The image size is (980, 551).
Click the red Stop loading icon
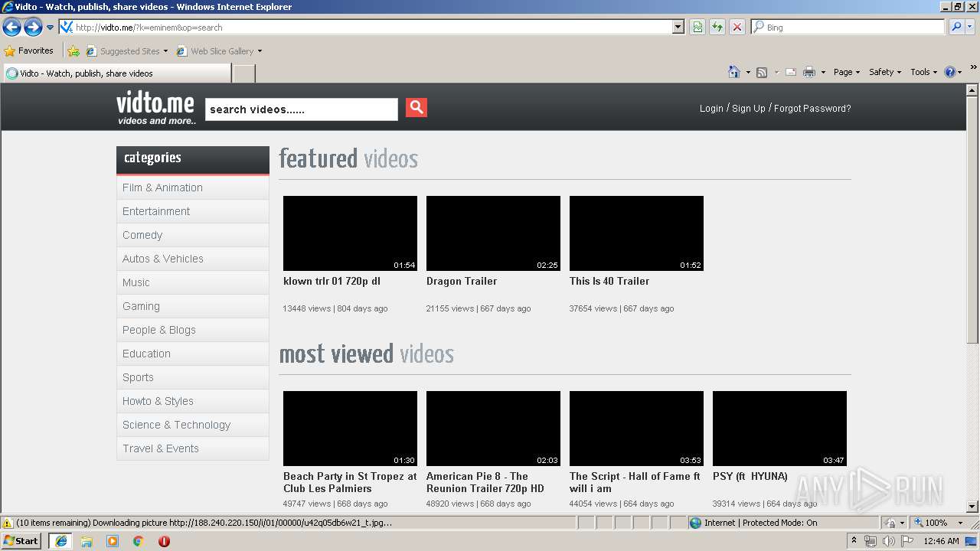(737, 27)
